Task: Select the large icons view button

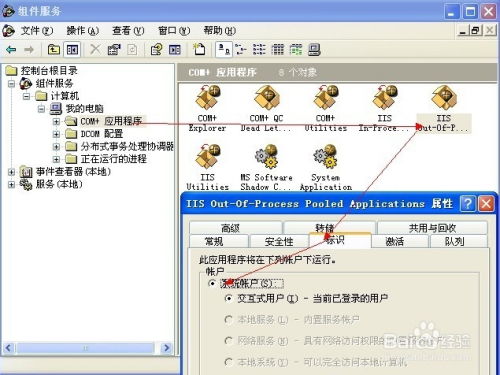Action: [x=224, y=50]
